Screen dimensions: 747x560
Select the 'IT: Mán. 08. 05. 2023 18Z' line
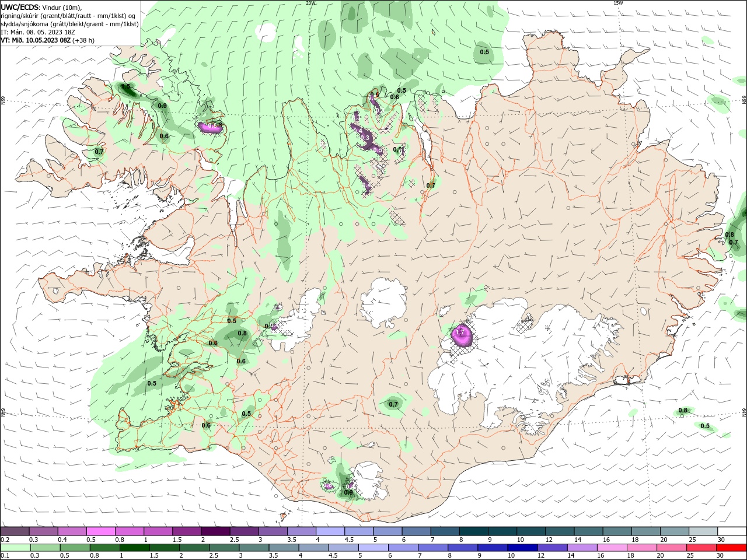39,32
